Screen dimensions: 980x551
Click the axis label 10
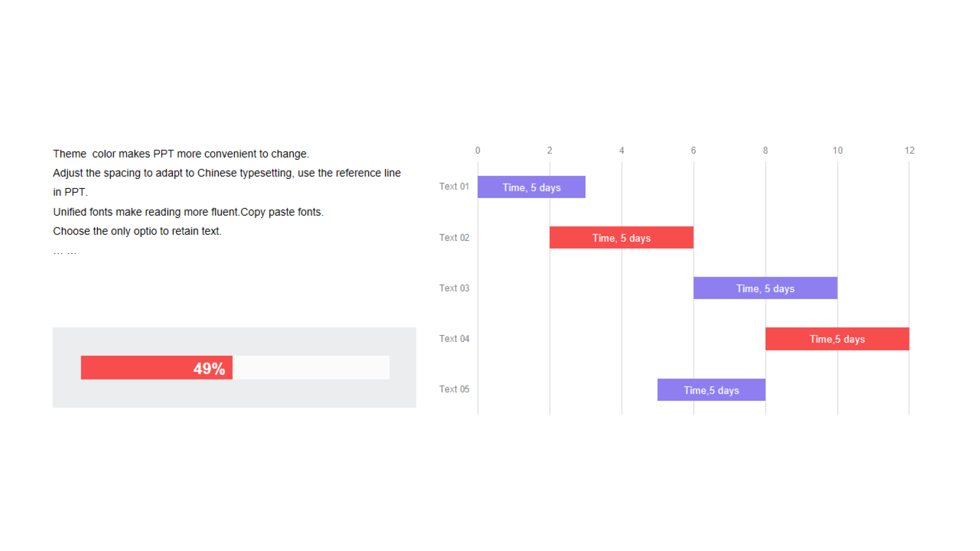coord(838,151)
